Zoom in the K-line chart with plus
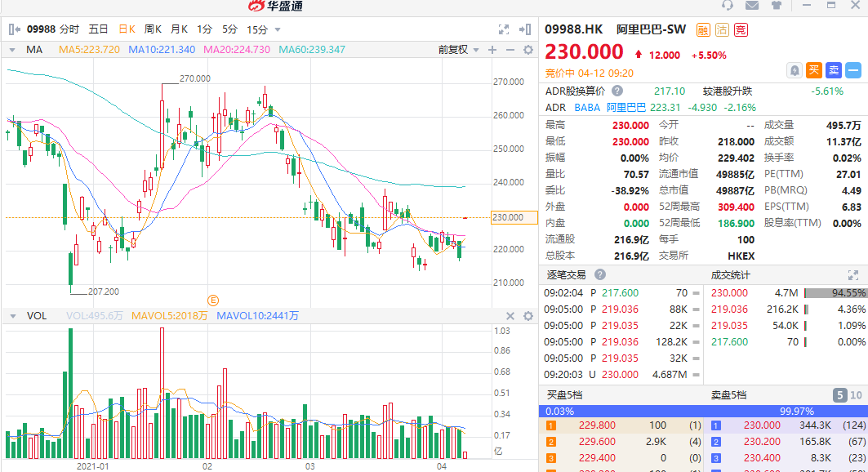The image size is (868, 472). point(492,50)
